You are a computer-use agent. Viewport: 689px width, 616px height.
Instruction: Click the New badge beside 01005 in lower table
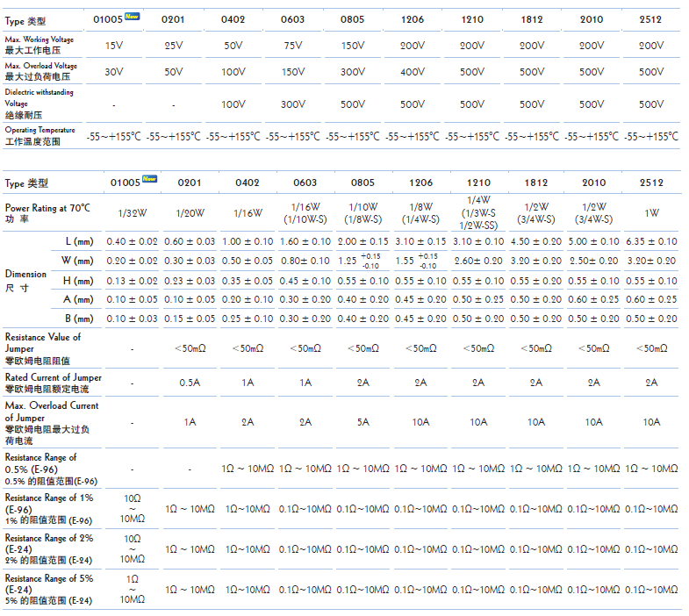[149, 179]
